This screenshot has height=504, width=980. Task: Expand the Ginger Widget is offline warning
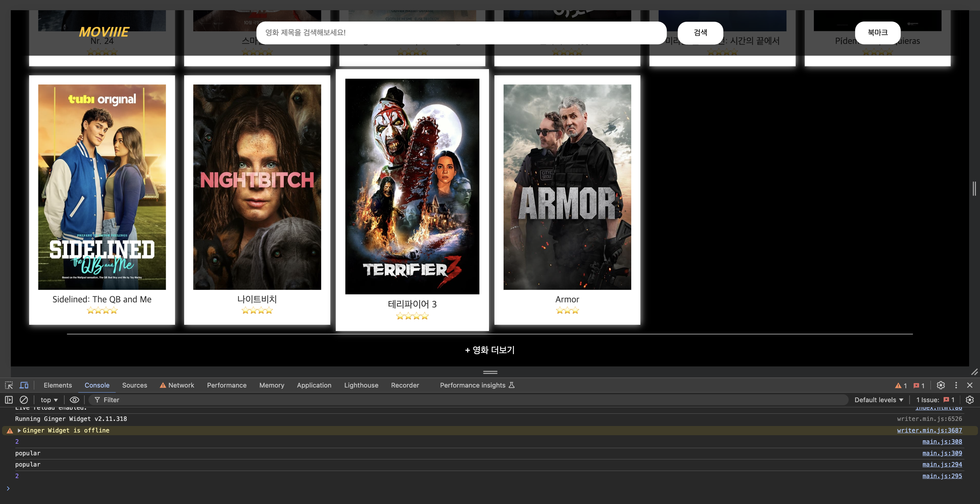click(x=19, y=430)
